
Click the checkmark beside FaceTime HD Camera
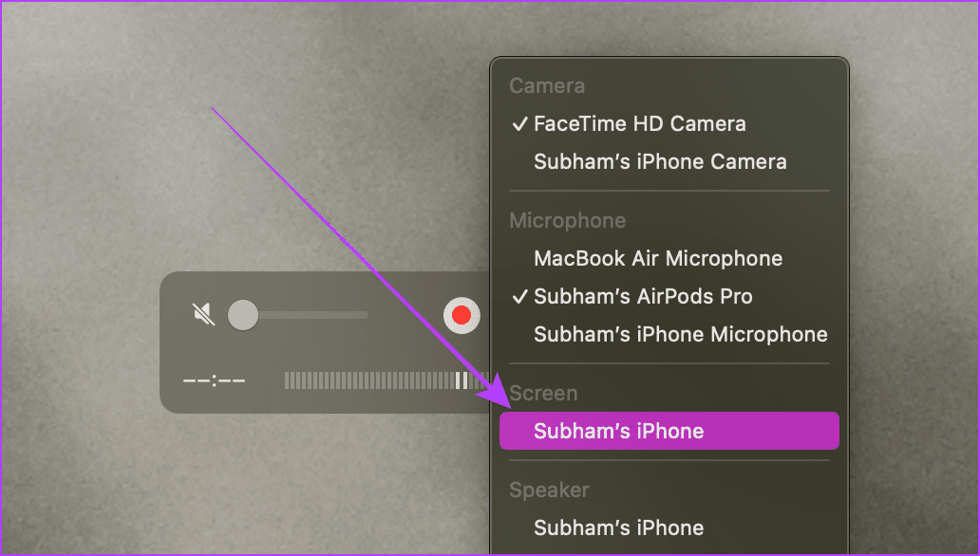[x=519, y=123]
